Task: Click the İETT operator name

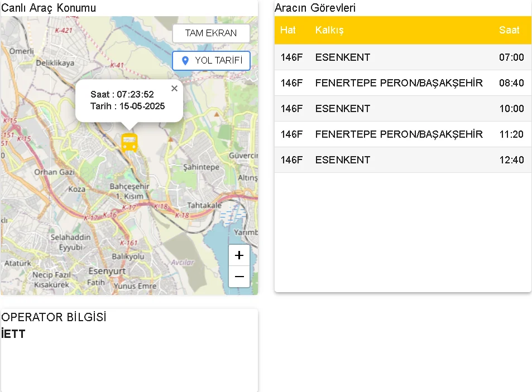Action: (x=13, y=335)
